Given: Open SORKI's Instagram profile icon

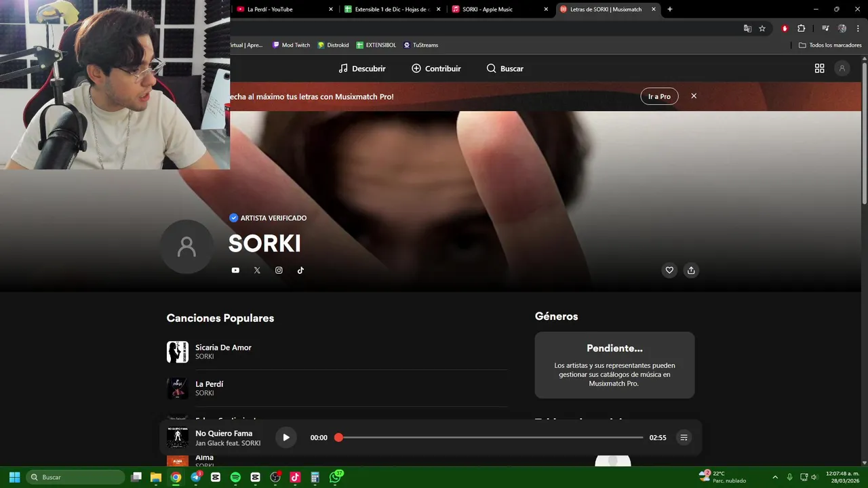Looking at the screenshot, I should tap(279, 270).
